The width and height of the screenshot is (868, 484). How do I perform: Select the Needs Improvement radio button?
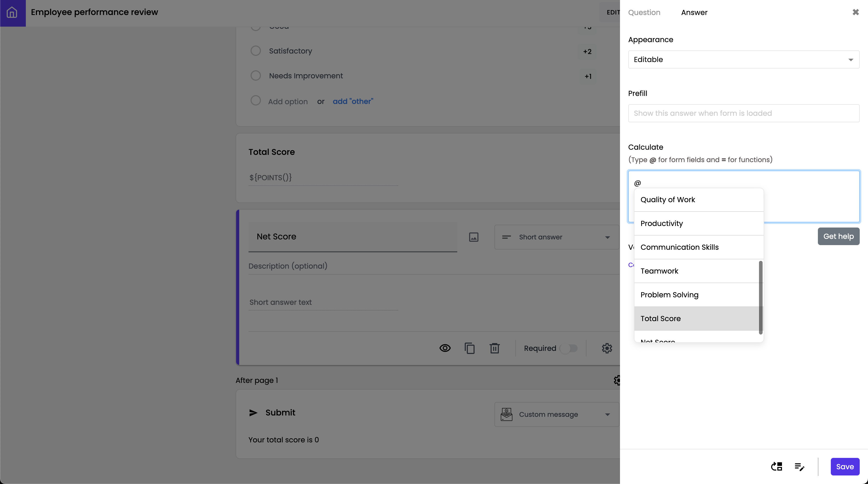click(255, 76)
